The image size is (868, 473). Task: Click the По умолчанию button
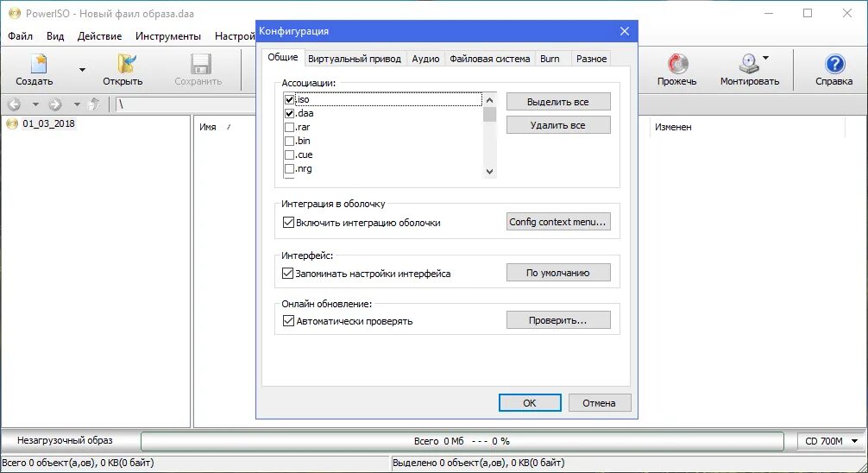click(558, 273)
